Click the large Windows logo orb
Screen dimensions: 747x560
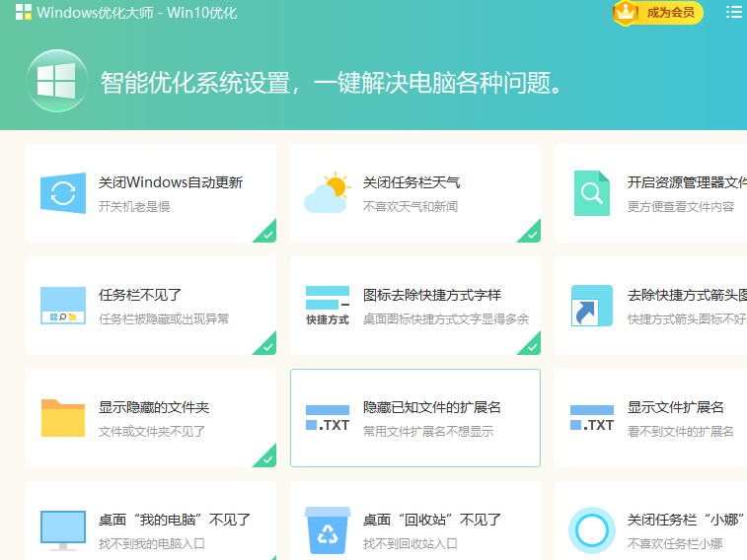56,81
